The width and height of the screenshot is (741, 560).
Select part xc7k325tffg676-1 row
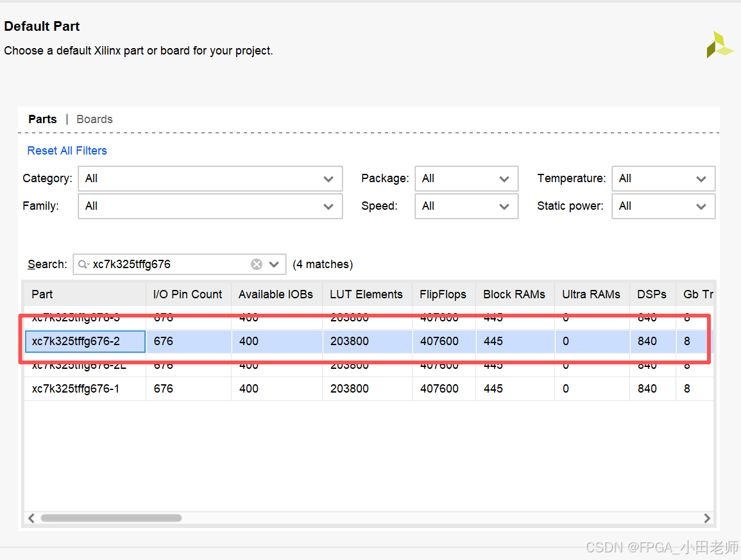[x=369, y=389]
